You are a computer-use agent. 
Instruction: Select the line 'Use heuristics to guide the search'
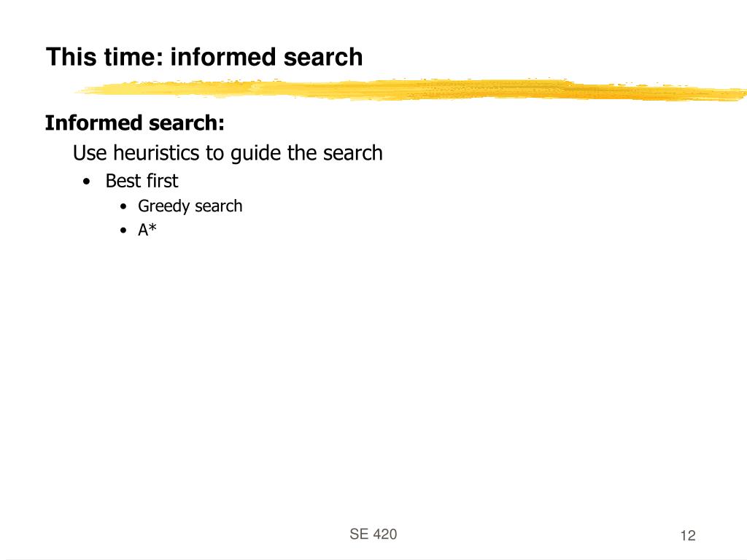coord(228,153)
